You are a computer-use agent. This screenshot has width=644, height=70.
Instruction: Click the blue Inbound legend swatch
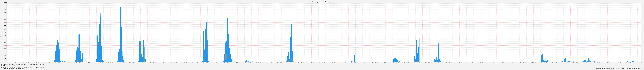pos(2,65)
